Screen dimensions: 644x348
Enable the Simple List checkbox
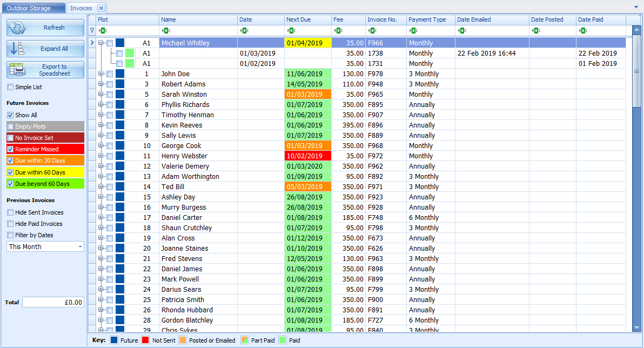tap(10, 87)
